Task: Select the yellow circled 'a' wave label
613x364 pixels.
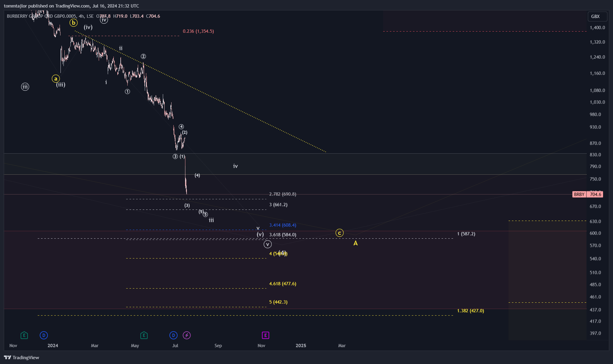Action: coord(56,79)
